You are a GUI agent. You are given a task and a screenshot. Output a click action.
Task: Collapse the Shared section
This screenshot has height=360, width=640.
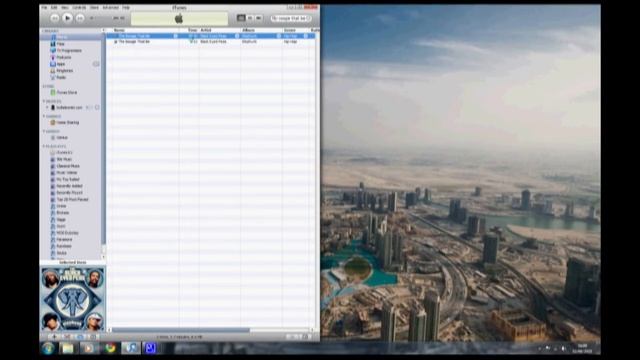tap(44, 116)
